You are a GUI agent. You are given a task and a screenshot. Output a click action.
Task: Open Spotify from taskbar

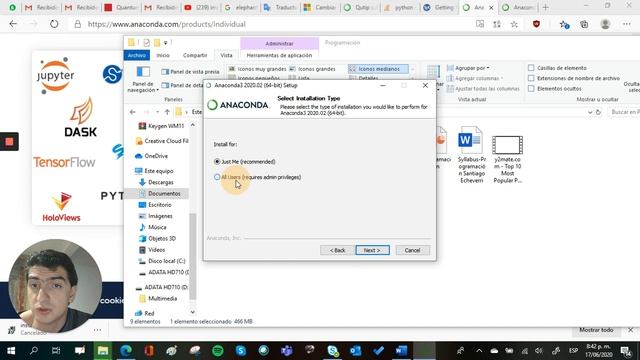tap(218, 351)
